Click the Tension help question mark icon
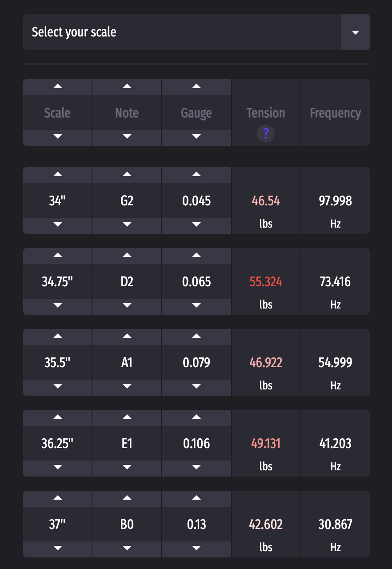Viewport: 392px width, 569px height. tap(266, 133)
